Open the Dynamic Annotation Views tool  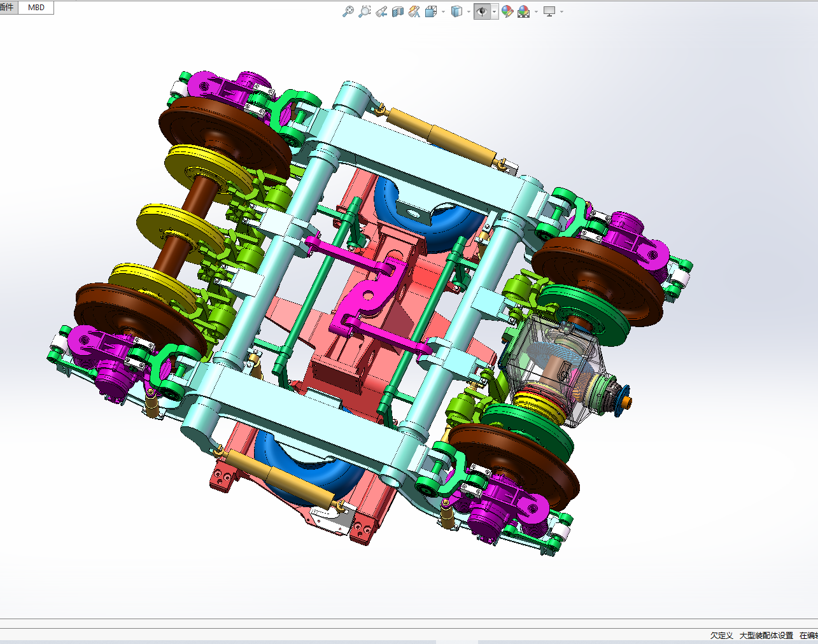click(414, 11)
